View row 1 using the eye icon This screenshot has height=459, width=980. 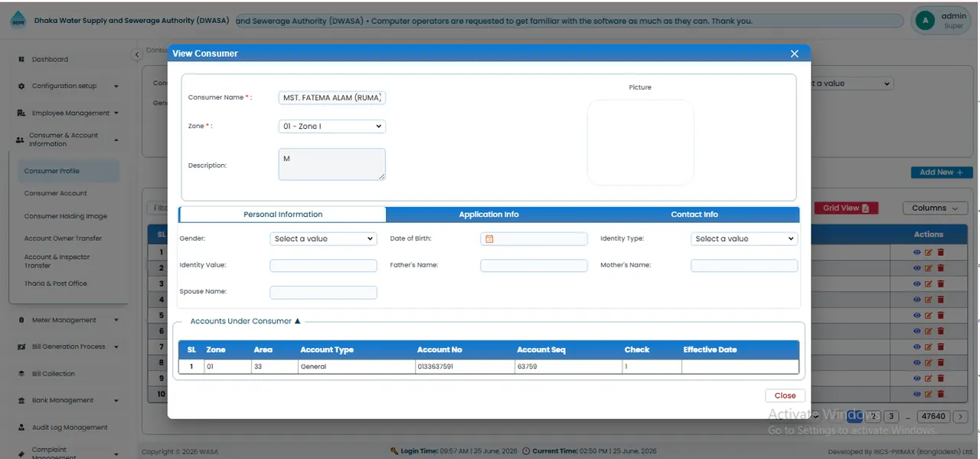pyautogui.click(x=916, y=252)
